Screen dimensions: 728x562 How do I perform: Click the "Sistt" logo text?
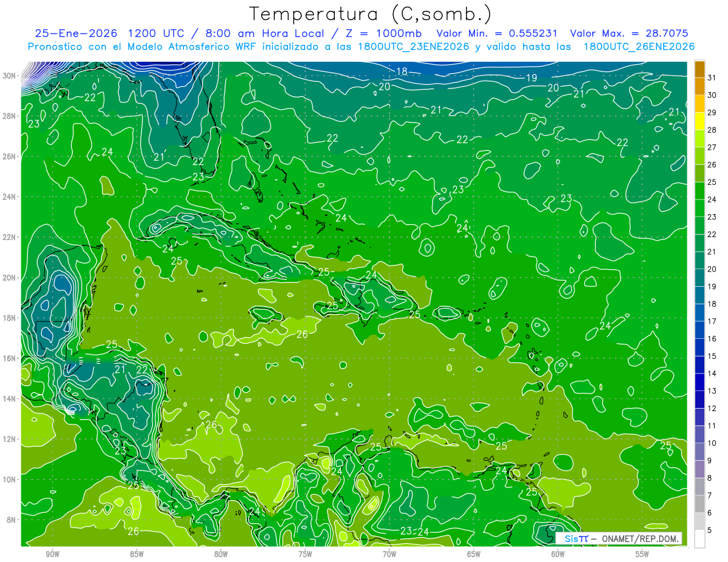click(576, 538)
